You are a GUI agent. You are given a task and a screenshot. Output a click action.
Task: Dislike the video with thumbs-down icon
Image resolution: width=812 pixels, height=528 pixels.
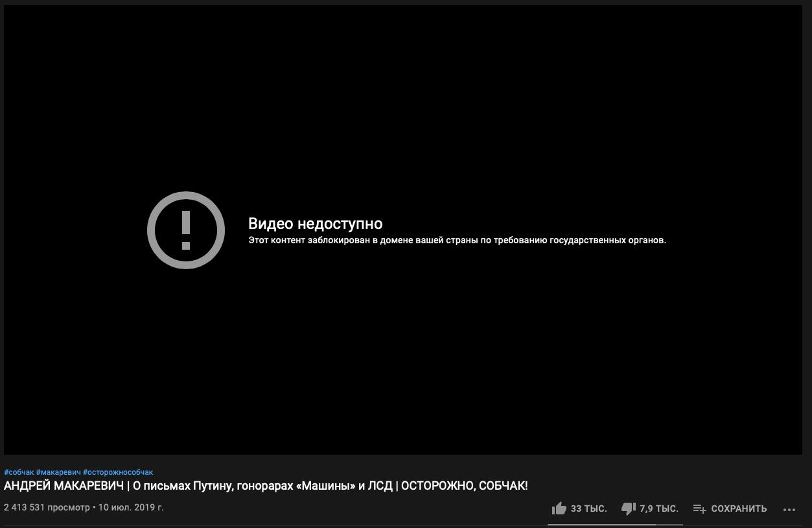click(x=628, y=509)
